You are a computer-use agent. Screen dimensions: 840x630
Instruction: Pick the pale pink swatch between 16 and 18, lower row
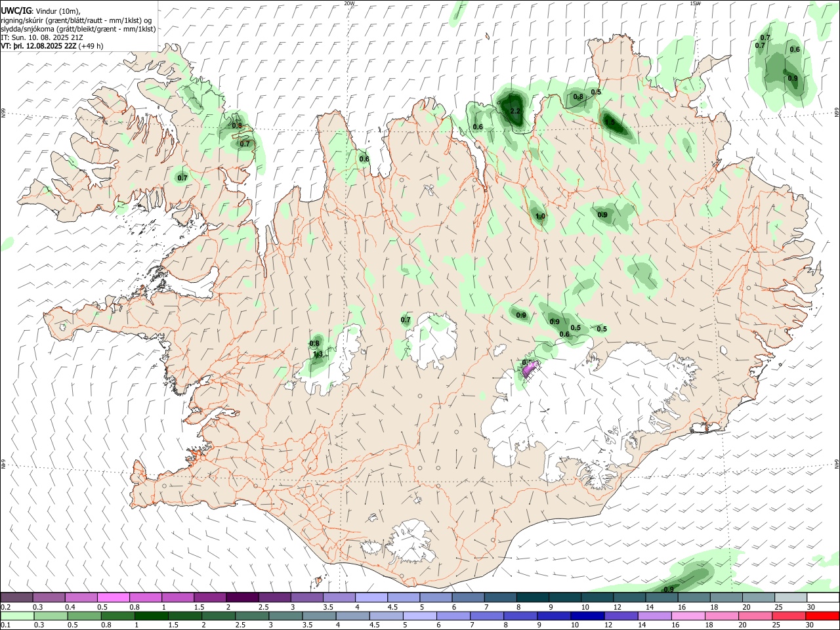pyautogui.click(x=688, y=616)
